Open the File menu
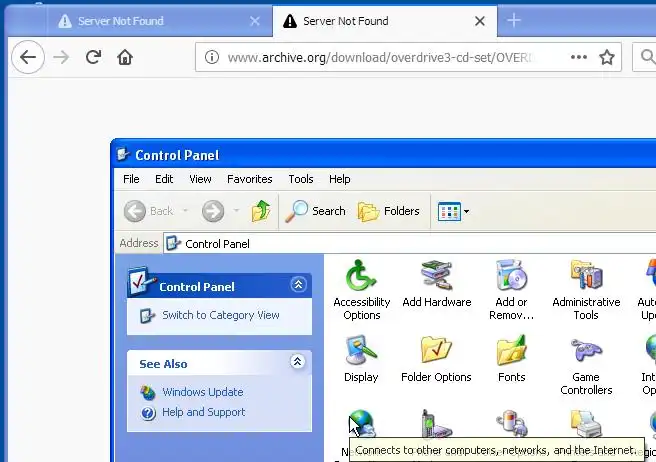The height and width of the screenshot is (462, 656). [131, 179]
